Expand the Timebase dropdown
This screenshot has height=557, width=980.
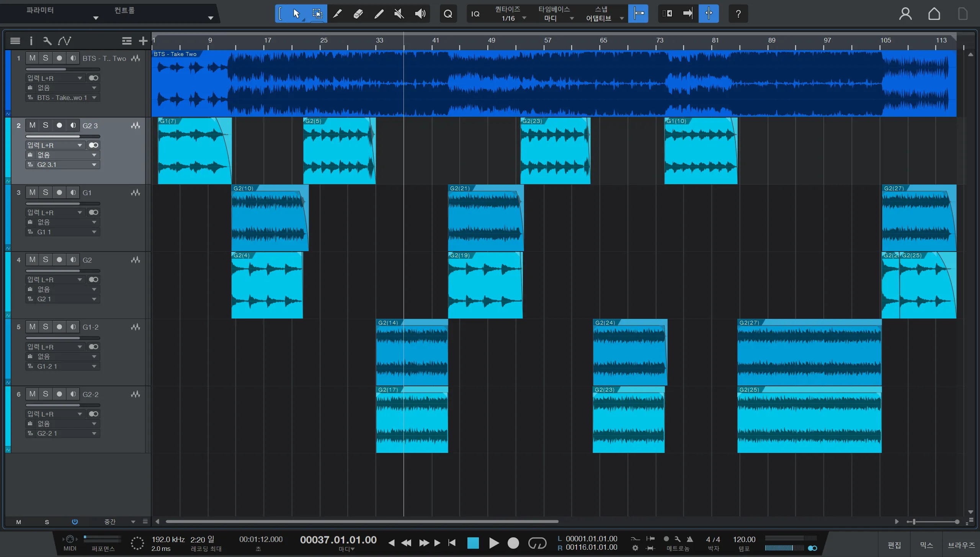(556, 18)
